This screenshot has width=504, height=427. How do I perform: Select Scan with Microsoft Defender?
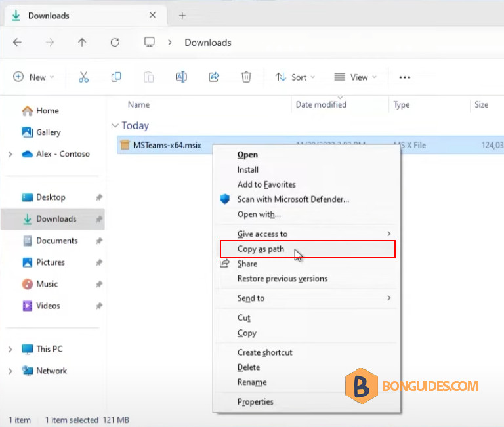[293, 199]
